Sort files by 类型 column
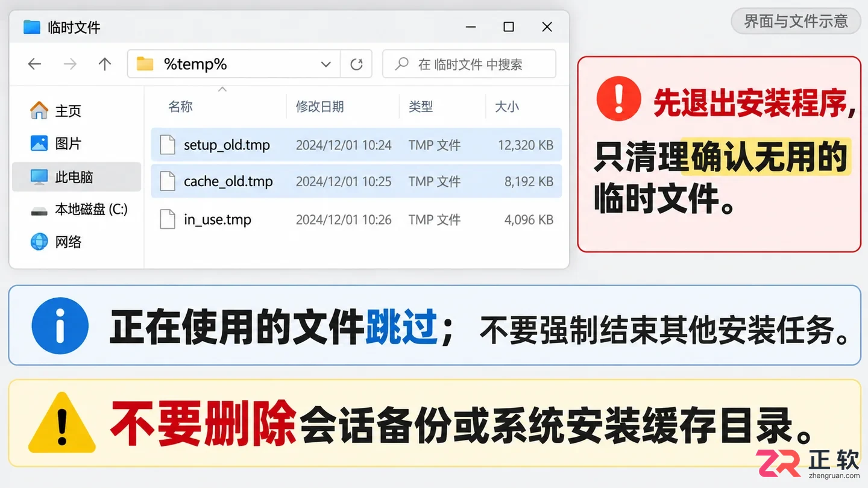868x488 pixels. 421,107
